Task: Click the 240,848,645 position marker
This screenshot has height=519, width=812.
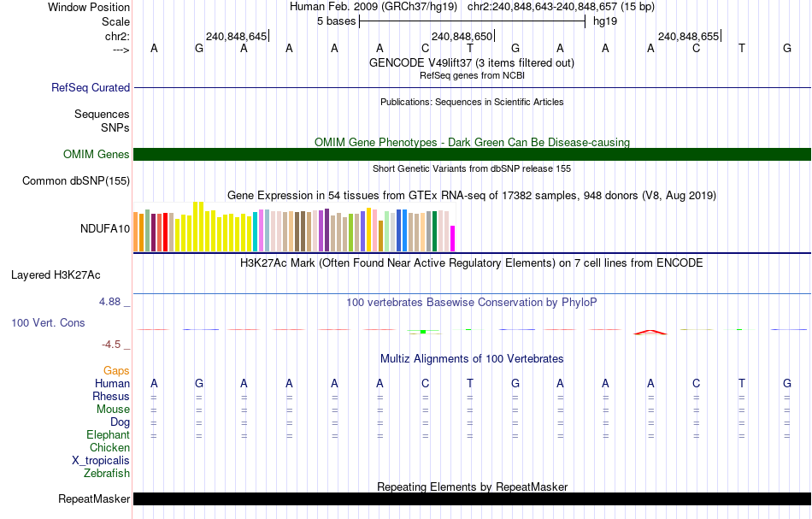Action: (x=237, y=36)
